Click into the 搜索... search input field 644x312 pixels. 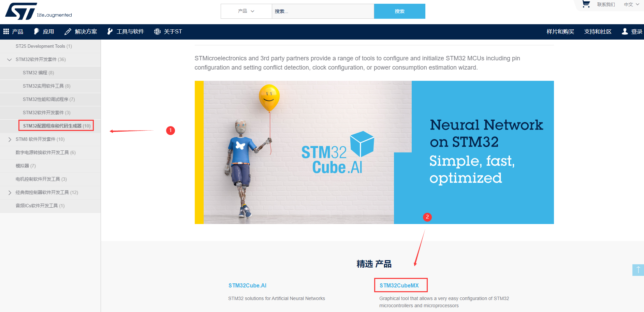[323, 11]
